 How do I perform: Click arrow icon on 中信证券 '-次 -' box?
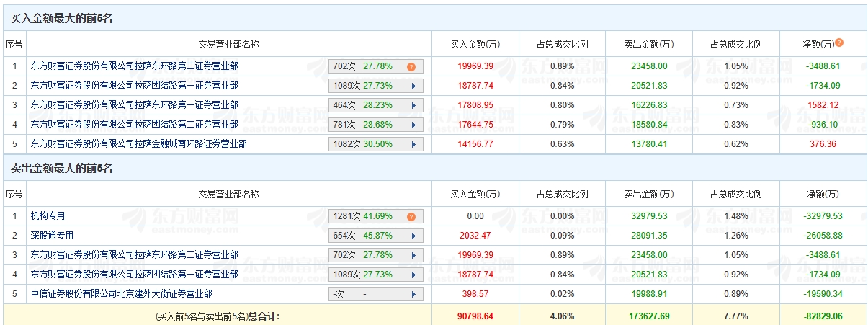click(x=413, y=294)
